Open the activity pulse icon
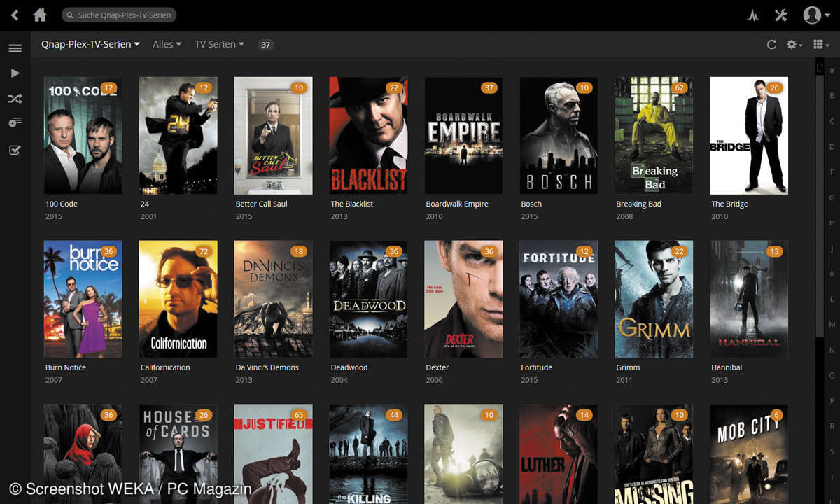 pyautogui.click(x=753, y=15)
